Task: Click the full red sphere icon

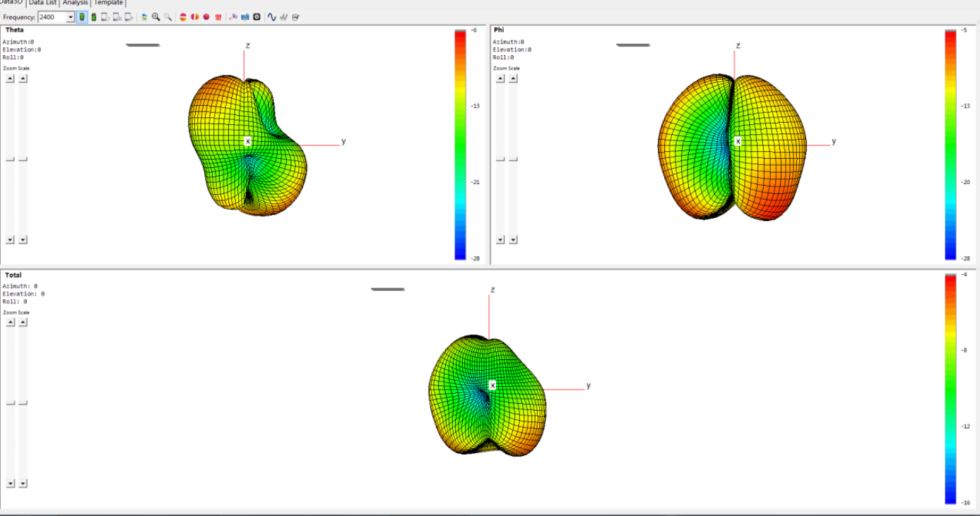Action: [x=206, y=17]
